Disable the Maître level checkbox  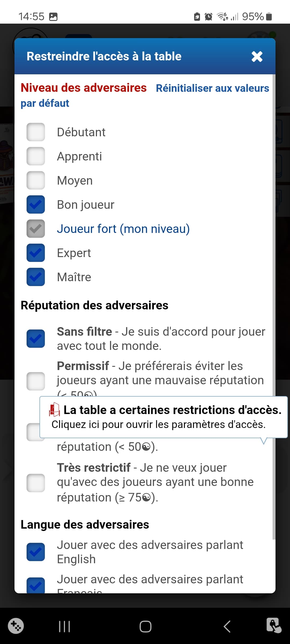(36, 277)
